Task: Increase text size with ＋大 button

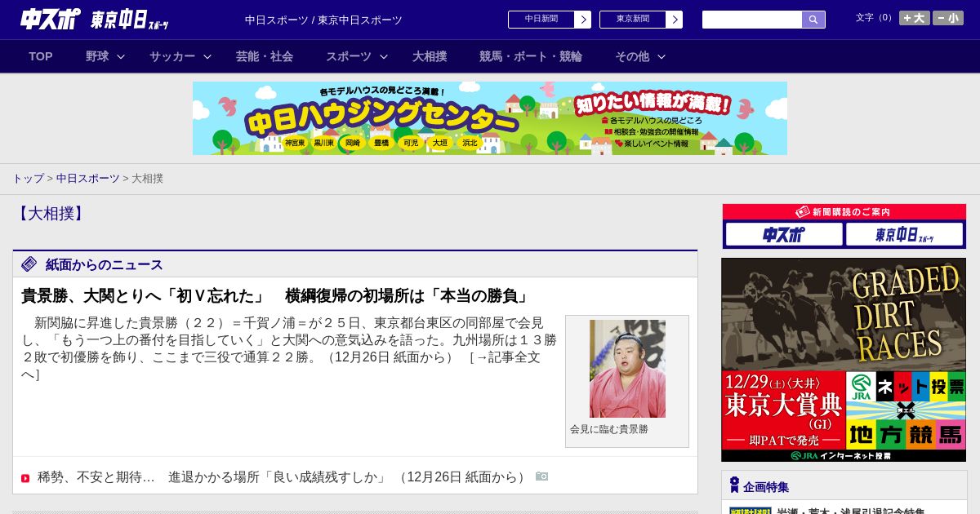Action: (915, 18)
